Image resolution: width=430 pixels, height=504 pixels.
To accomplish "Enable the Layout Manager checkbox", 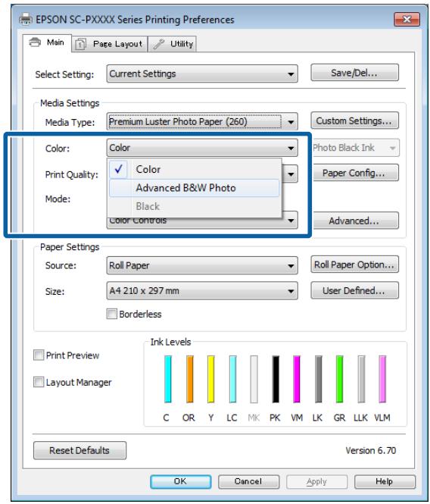I will [39, 382].
